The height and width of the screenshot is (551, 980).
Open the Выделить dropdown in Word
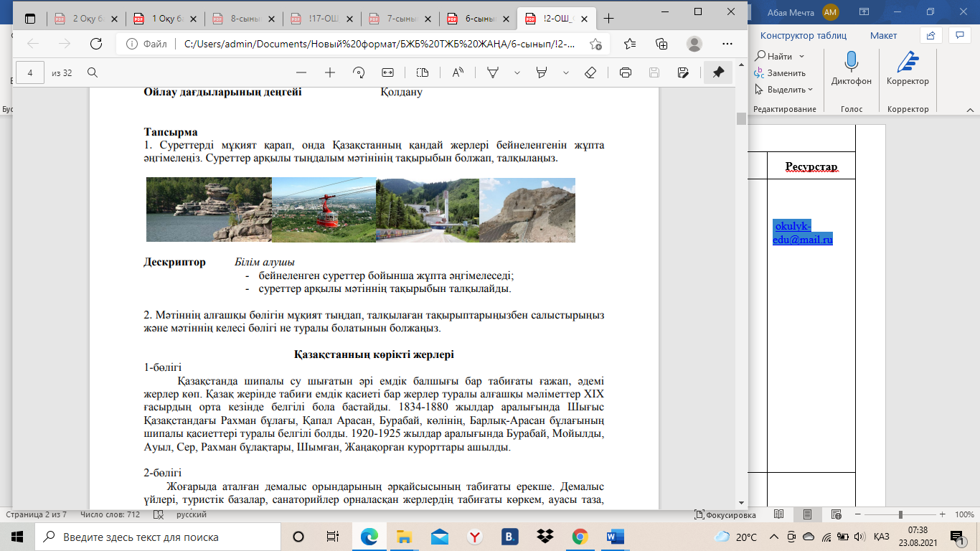coord(786,90)
